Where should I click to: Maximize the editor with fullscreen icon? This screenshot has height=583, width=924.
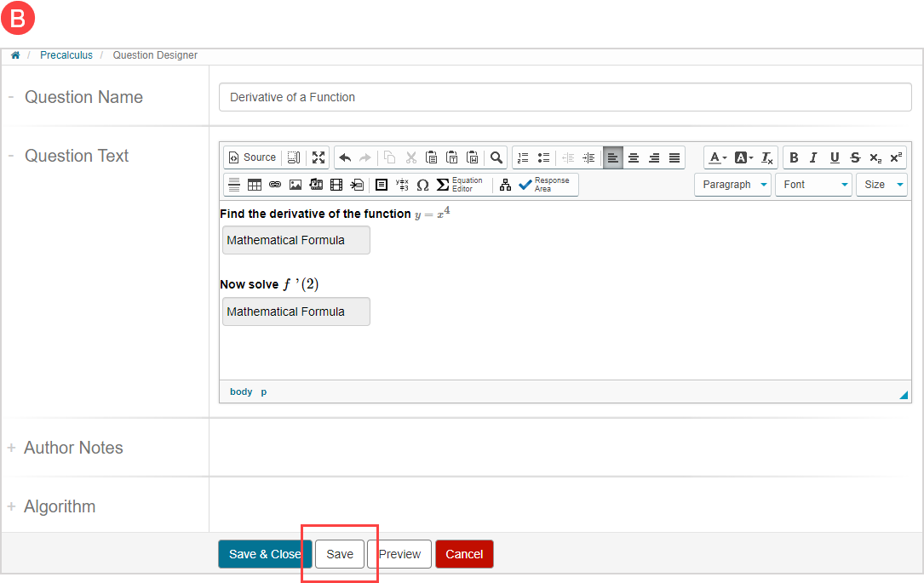[x=319, y=157]
